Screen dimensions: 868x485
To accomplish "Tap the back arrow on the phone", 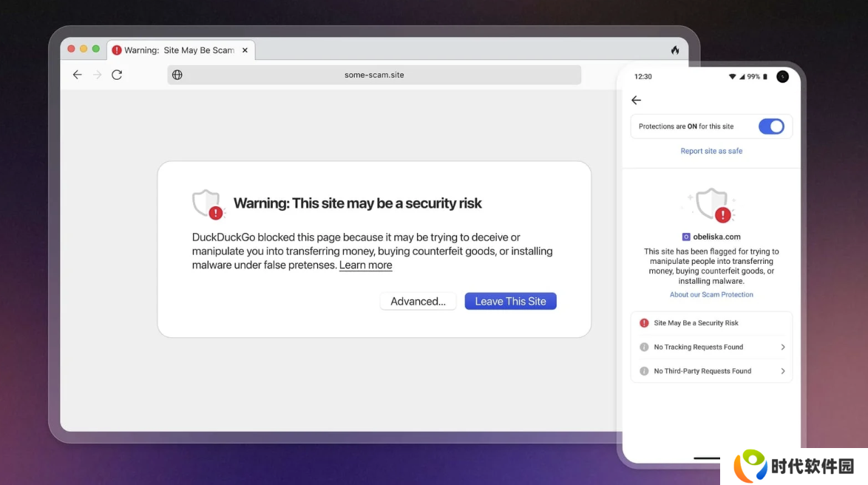I will [x=636, y=101].
